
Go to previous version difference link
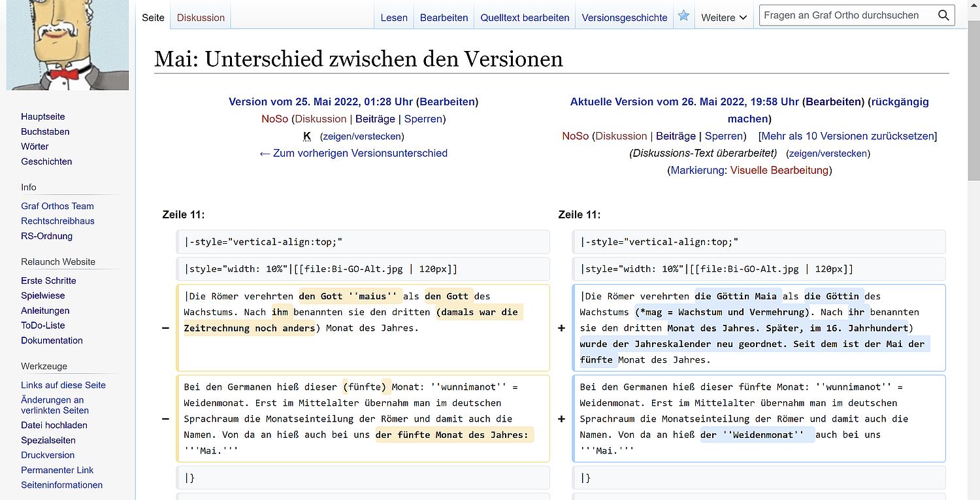click(x=353, y=153)
